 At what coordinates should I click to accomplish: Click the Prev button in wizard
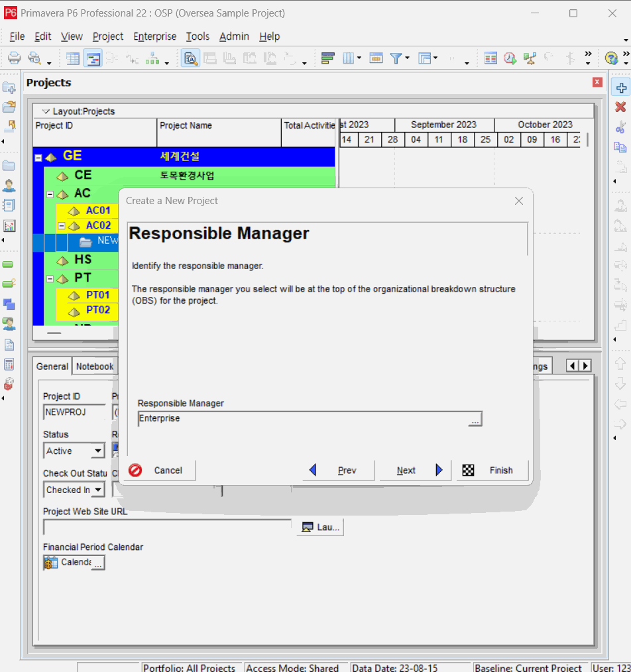coord(338,471)
